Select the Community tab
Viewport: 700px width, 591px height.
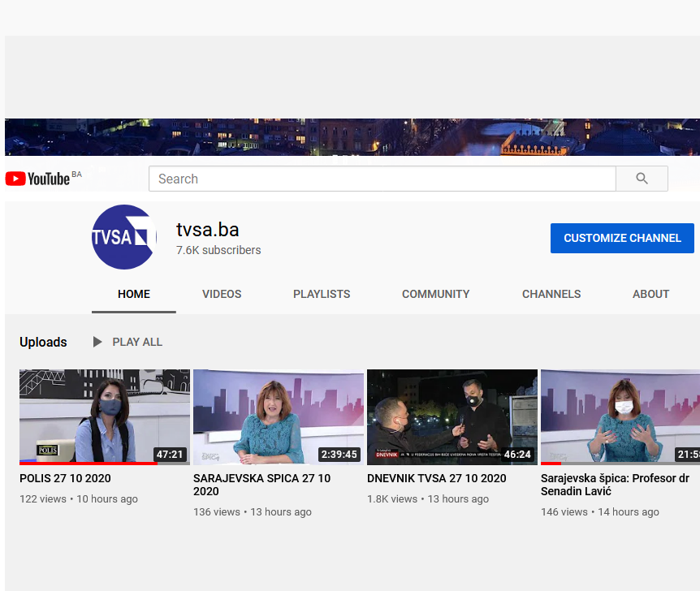pyautogui.click(x=435, y=294)
